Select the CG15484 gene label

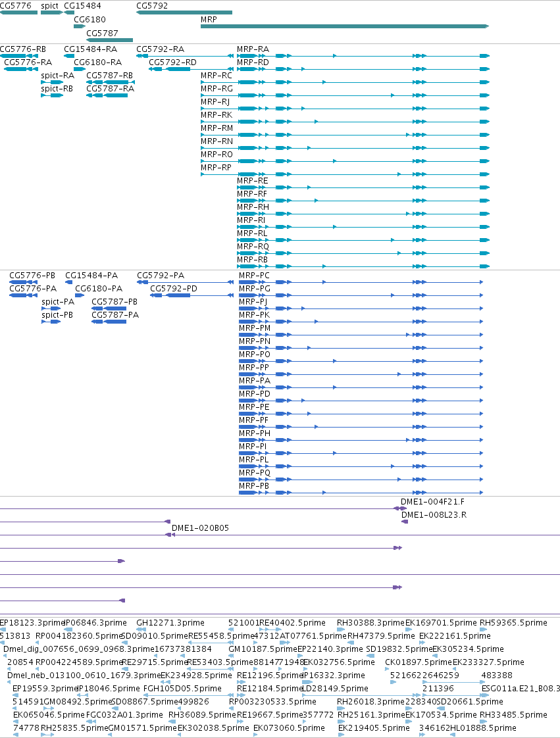click(x=82, y=6)
